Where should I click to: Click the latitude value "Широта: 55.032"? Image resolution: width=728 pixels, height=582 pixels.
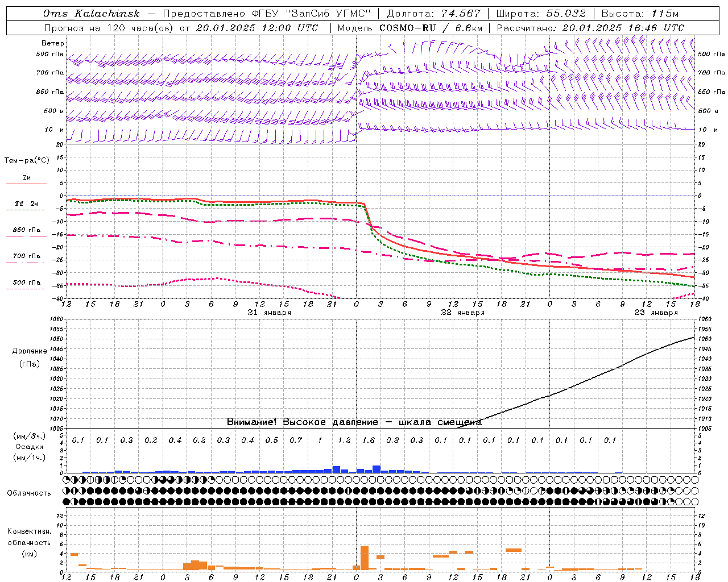541,14
